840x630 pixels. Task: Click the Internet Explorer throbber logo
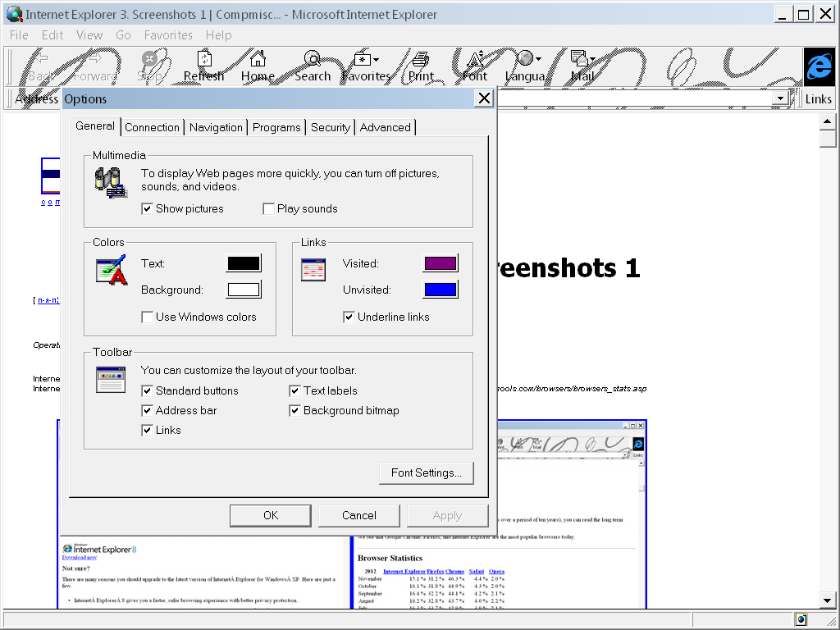pyautogui.click(x=819, y=67)
